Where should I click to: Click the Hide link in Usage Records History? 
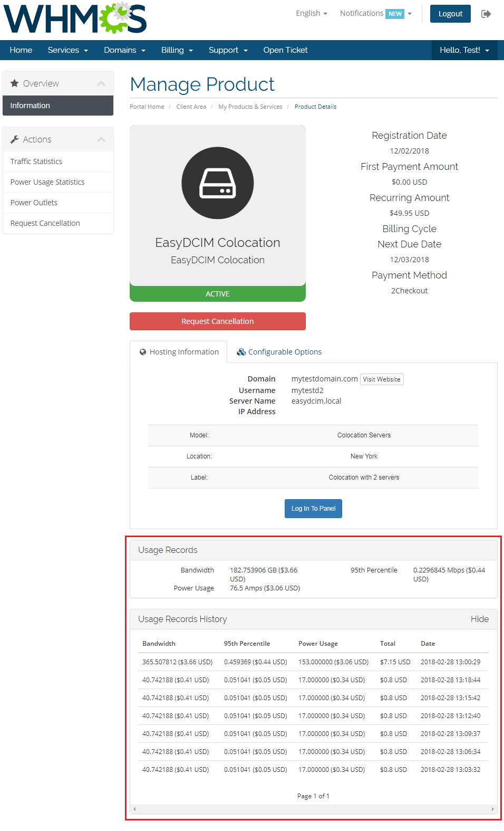480,619
